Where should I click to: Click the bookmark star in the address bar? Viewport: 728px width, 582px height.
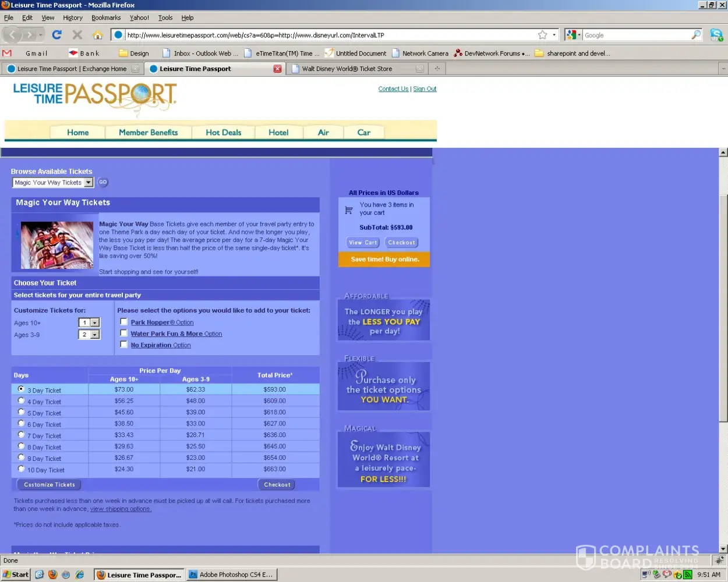542,35
